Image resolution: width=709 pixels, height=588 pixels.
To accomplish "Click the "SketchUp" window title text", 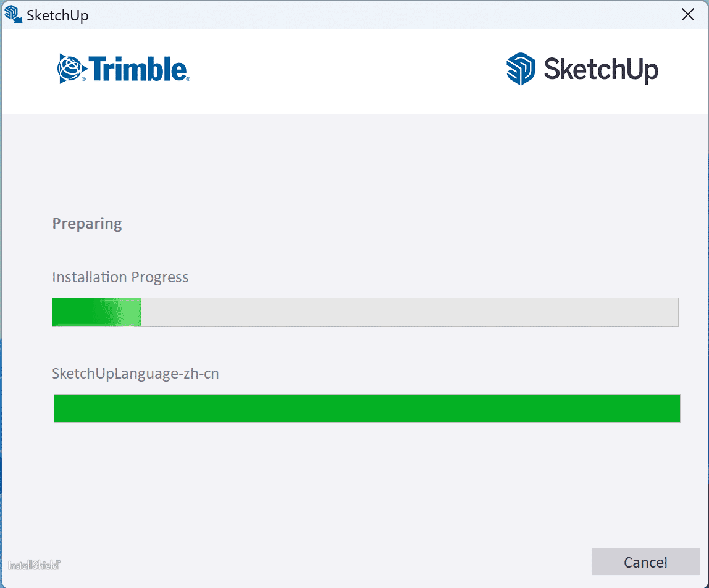I will [x=57, y=15].
